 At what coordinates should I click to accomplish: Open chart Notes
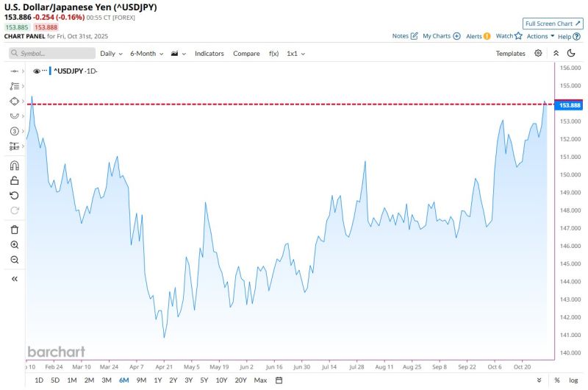pos(405,36)
